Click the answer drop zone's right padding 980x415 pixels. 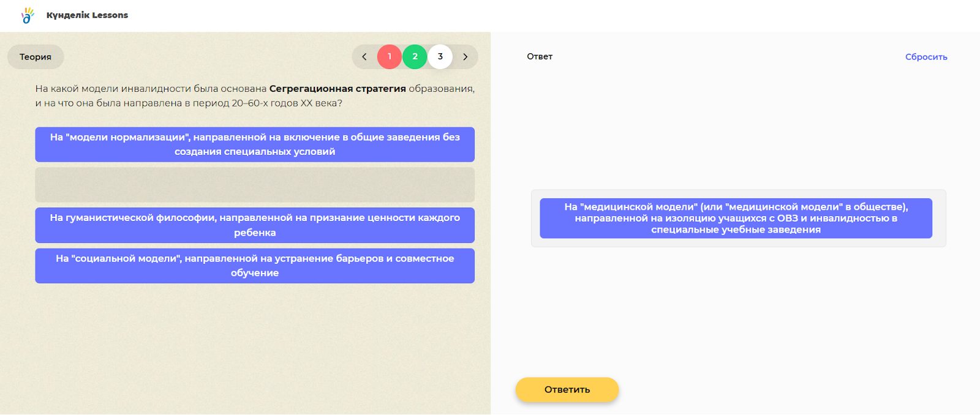[939, 219]
